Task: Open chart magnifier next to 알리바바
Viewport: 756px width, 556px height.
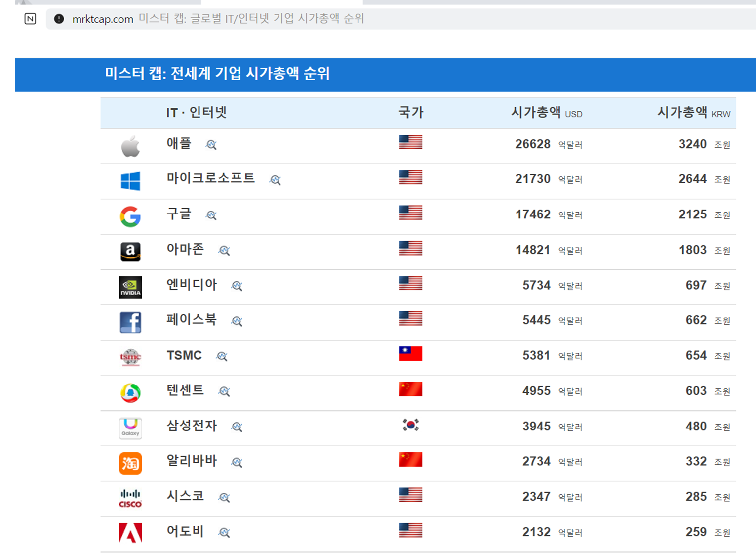Action: [237, 463]
